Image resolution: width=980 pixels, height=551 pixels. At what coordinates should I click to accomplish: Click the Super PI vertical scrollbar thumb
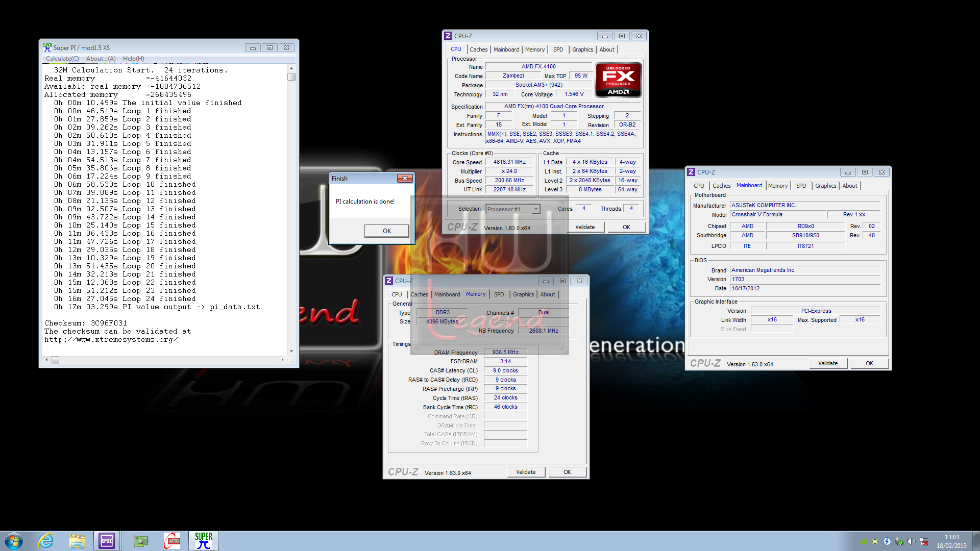(291, 77)
